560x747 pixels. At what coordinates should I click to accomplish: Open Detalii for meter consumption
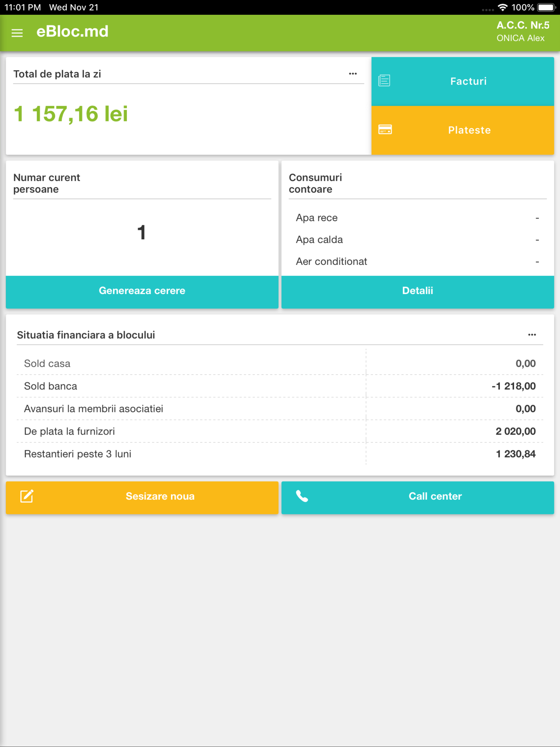[418, 292]
